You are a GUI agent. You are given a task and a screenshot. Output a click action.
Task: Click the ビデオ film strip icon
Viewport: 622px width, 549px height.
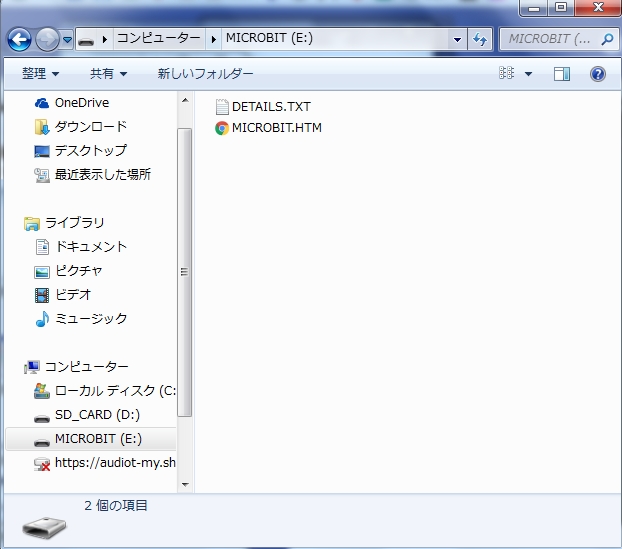(x=42, y=295)
